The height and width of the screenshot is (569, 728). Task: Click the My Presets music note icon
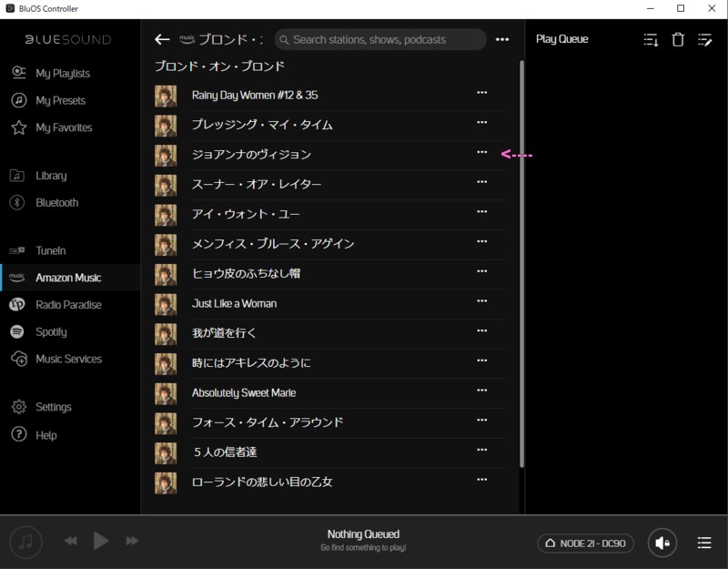18,100
